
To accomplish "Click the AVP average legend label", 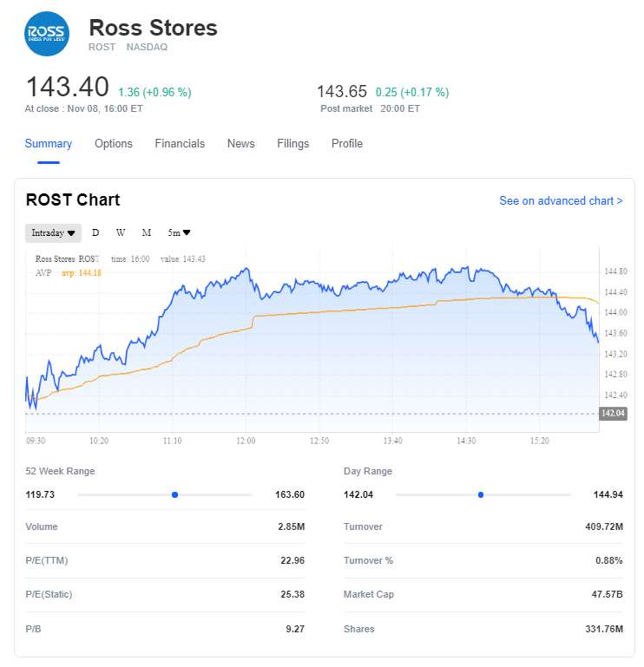I will click(43, 272).
